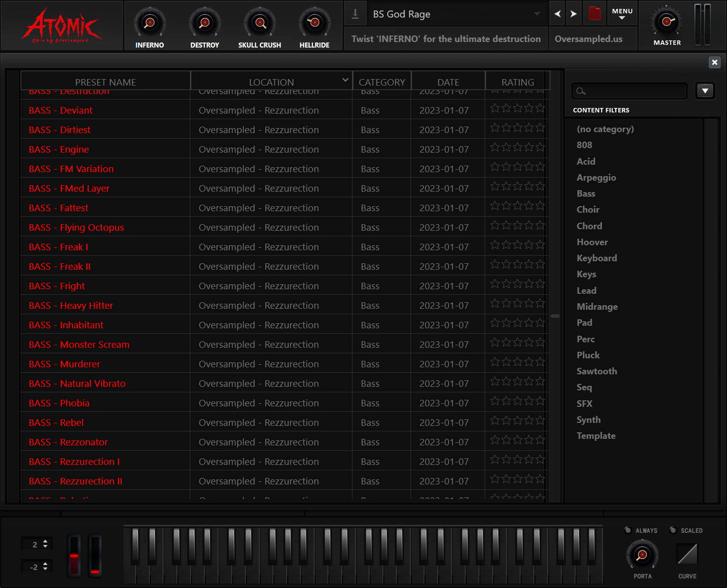Toggle the SCALED portamento switch
This screenshot has height=588, width=727.
pos(673,530)
